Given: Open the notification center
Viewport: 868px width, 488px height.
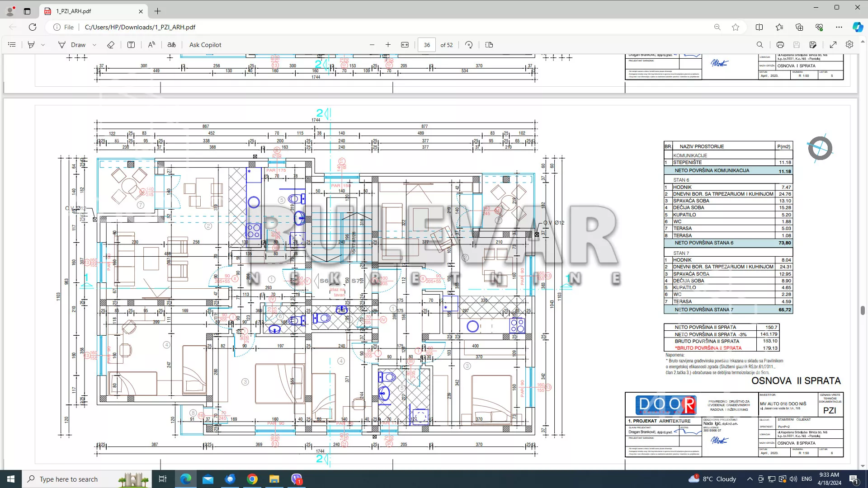Looking at the screenshot, I should [854, 479].
